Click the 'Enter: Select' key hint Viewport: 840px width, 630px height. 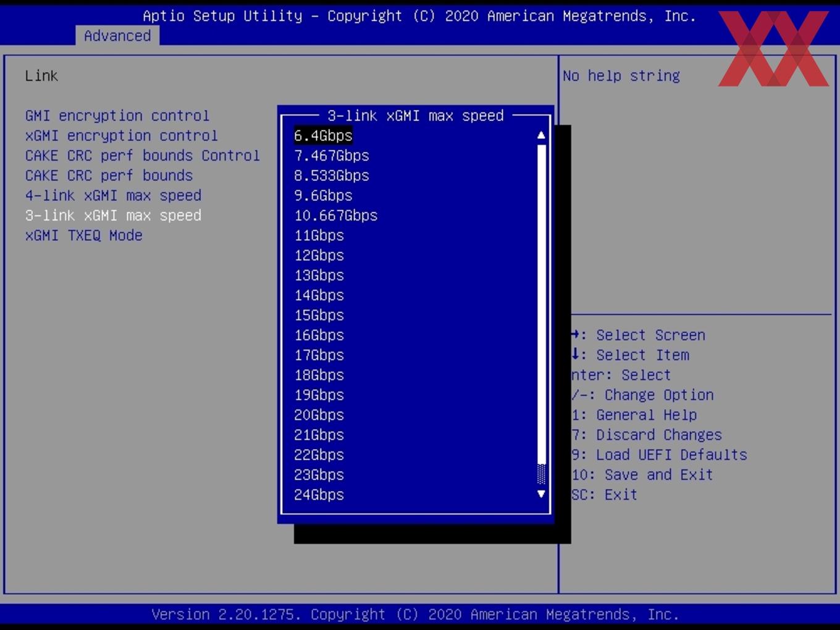621,375
